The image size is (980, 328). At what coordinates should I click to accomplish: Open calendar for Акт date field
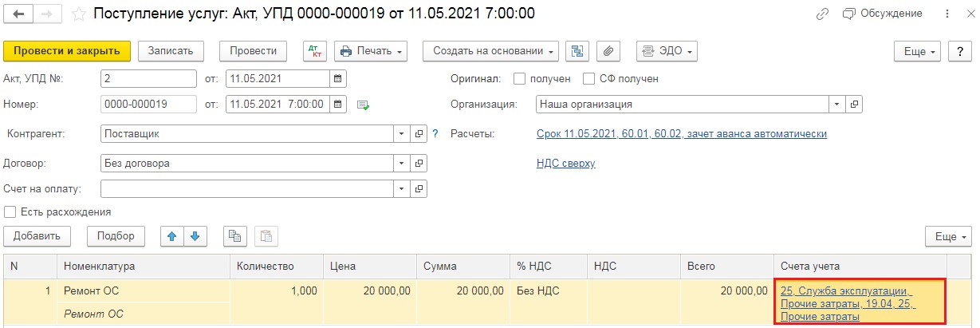click(338, 79)
